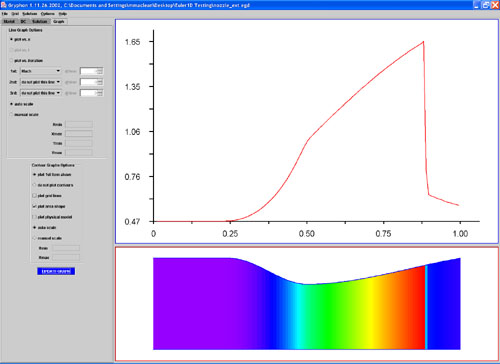Click the Gryphon app icon in title bar
The image size is (500, 364).
(4, 5)
